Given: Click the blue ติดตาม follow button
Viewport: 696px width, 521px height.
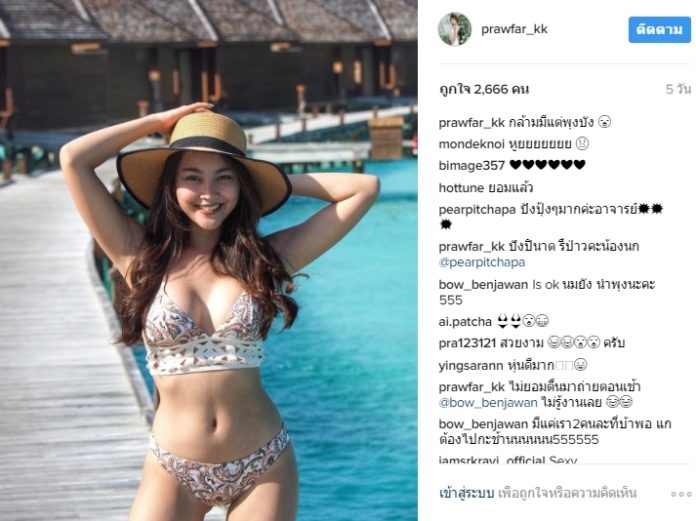Looking at the screenshot, I should pos(660,30).
